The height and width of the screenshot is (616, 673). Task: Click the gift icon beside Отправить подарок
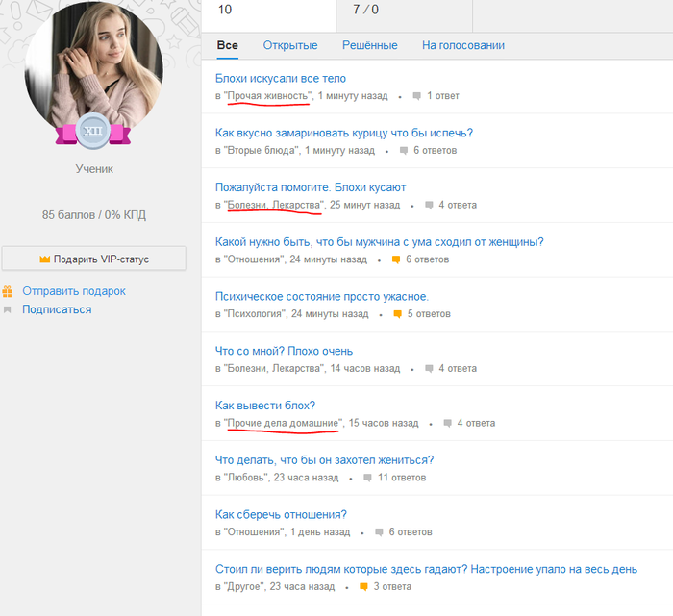tap(8, 291)
